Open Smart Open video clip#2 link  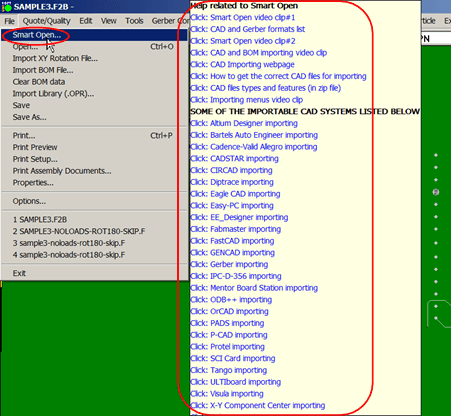243,41
